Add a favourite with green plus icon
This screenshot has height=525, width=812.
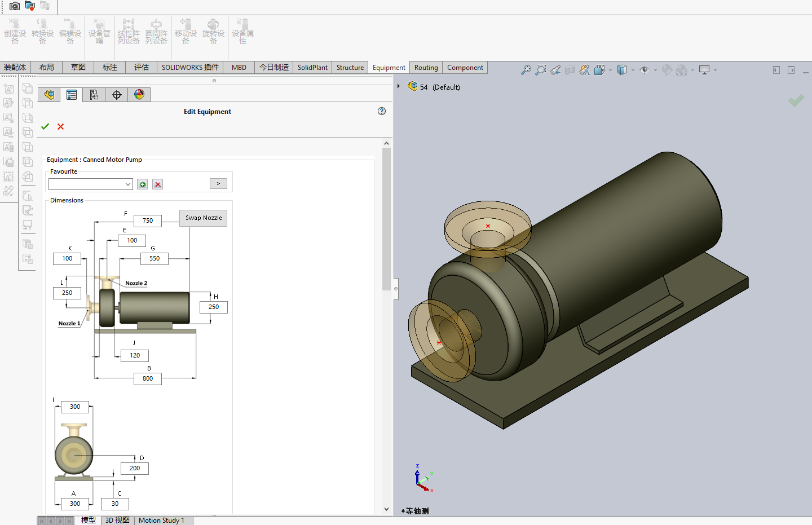[x=143, y=184]
